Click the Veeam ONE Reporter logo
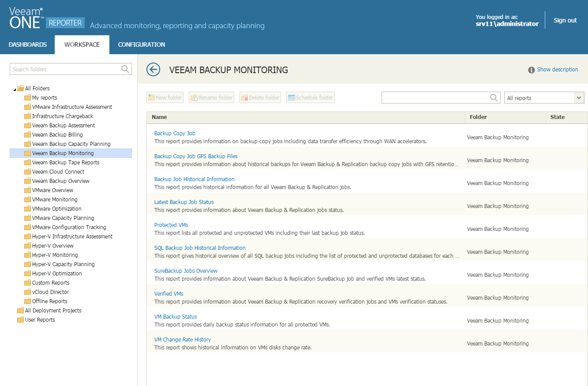588x386 pixels. click(46, 19)
